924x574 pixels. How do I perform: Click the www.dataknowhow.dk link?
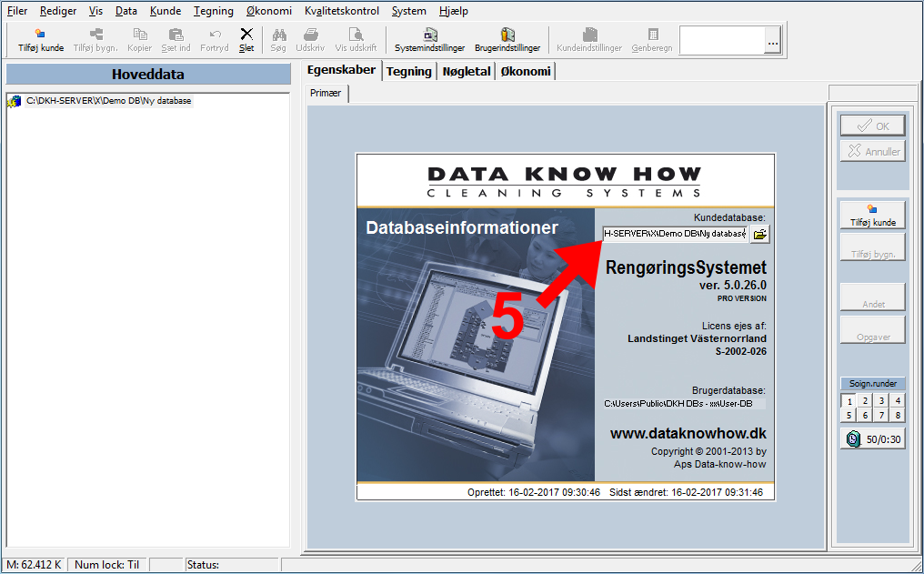tap(688, 434)
